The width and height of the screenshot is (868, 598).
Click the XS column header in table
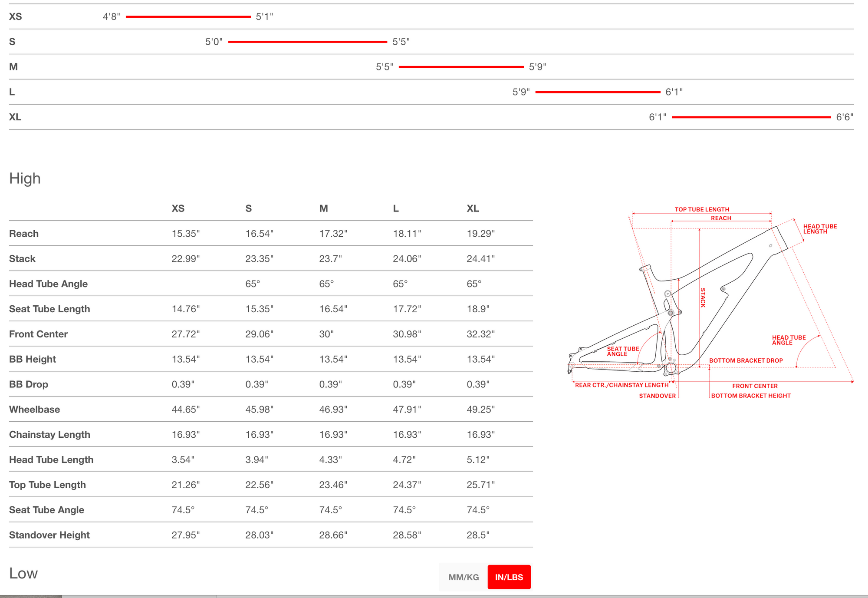[178, 208]
